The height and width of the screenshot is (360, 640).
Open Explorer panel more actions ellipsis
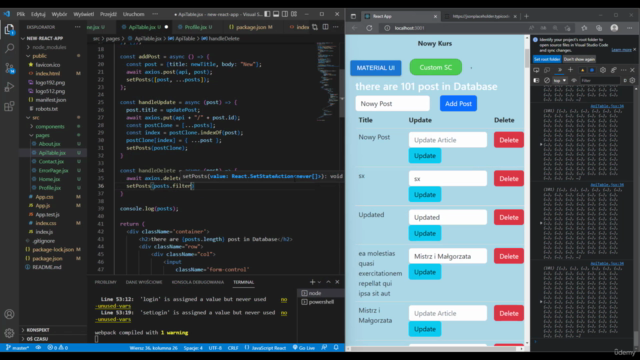click(78, 27)
